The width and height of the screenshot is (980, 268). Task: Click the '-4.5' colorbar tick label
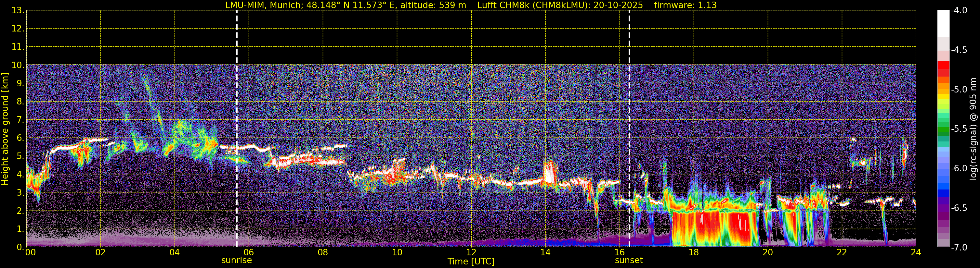click(x=959, y=50)
